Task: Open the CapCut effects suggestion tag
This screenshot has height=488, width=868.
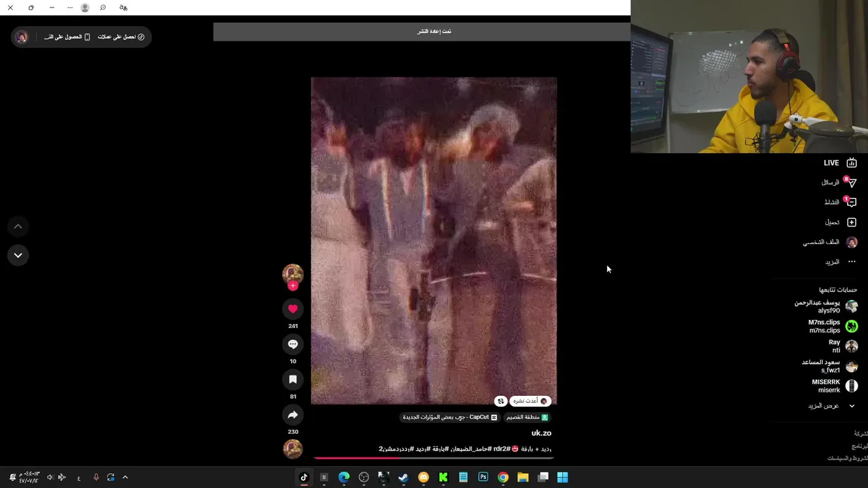Action: (x=450, y=418)
